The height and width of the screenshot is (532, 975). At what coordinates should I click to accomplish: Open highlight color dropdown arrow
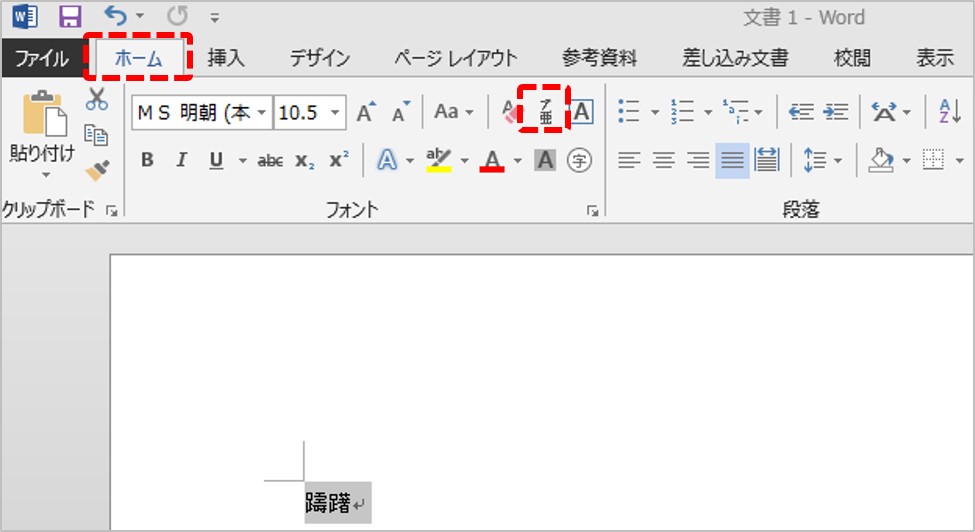click(464, 161)
